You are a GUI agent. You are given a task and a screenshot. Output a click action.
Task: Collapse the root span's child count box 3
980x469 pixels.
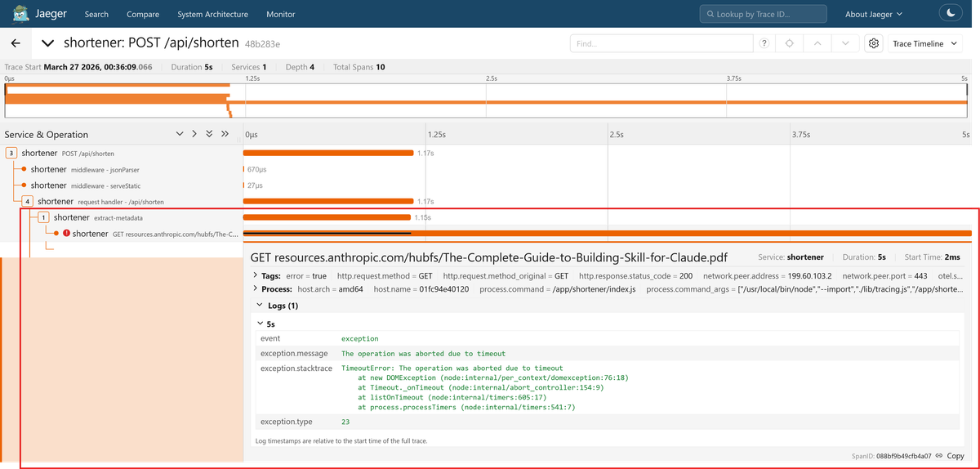pyautogui.click(x=11, y=153)
